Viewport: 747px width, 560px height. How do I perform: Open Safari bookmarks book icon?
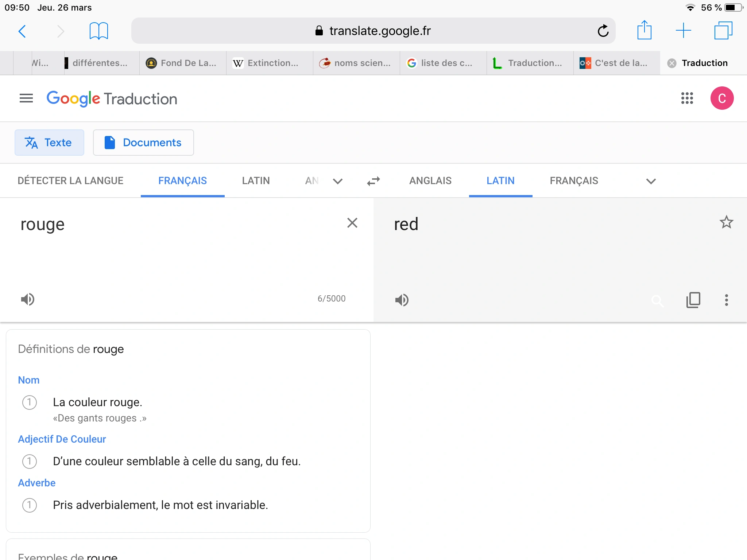pos(98,31)
